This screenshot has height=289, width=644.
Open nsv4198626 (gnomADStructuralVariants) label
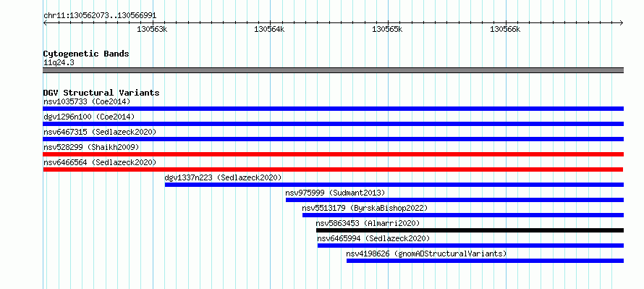click(x=426, y=254)
